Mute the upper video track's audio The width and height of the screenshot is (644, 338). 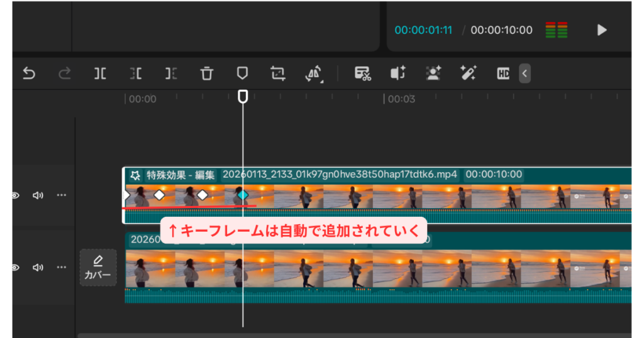38,195
